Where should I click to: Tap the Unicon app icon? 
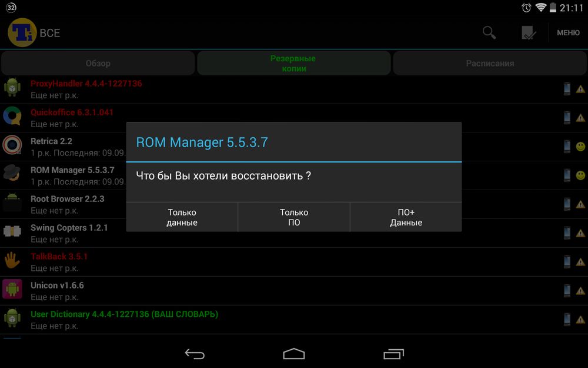pos(12,289)
